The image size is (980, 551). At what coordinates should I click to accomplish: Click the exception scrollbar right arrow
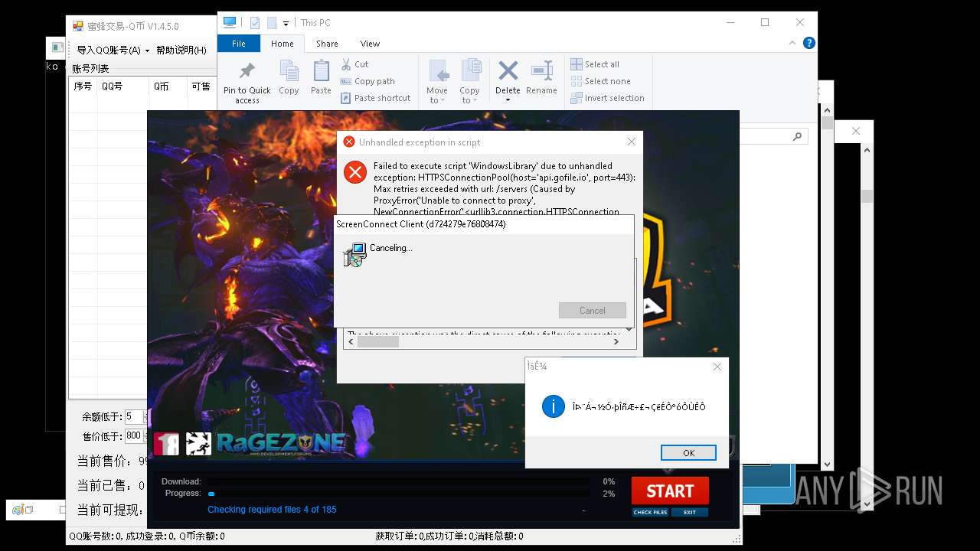click(x=616, y=342)
